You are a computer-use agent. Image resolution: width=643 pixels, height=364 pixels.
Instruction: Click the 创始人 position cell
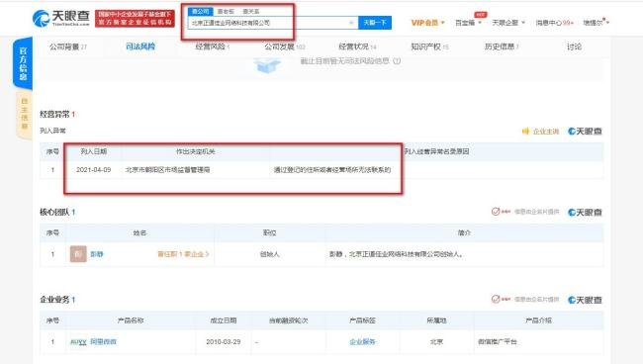[x=269, y=254]
